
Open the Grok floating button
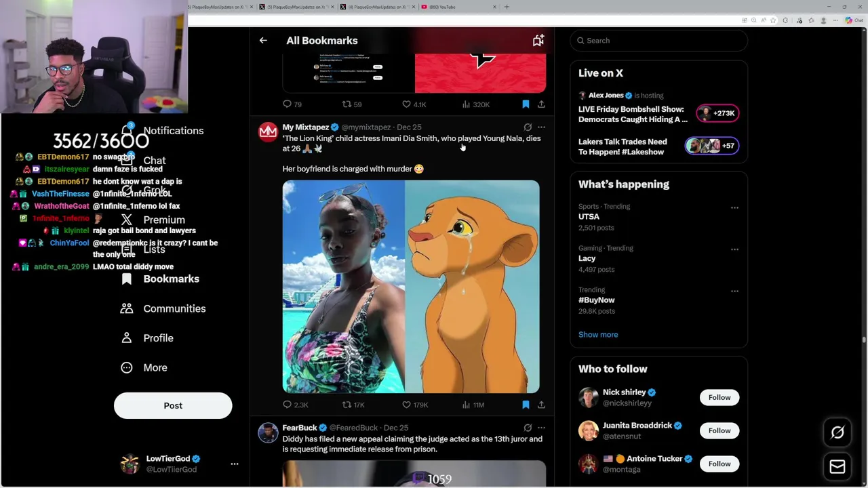837,432
